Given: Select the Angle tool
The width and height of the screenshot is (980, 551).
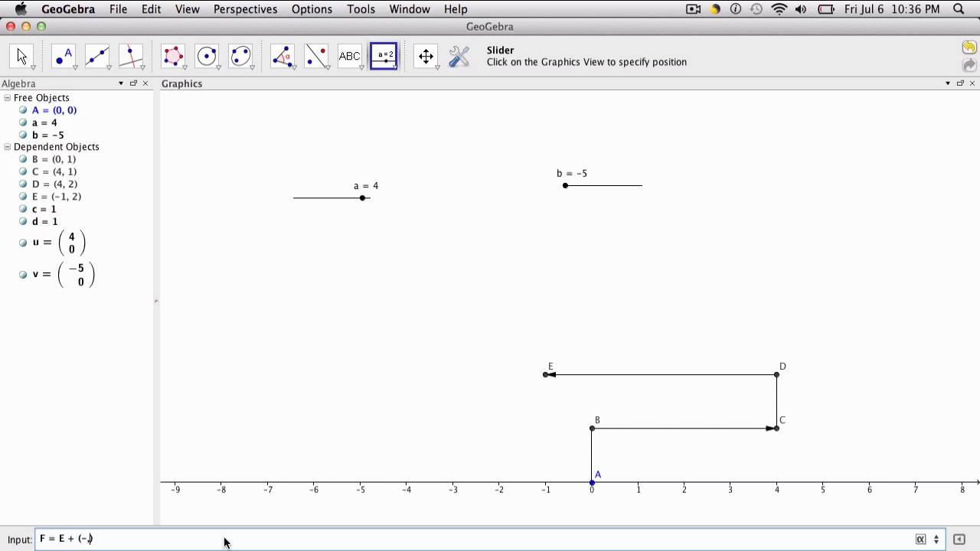Looking at the screenshot, I should tap(283, 56).
